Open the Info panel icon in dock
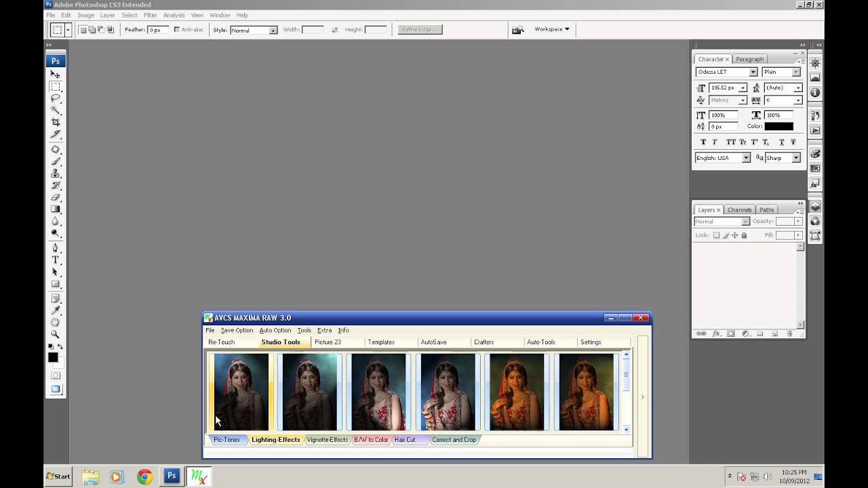This screenshot has height=488, width=868. click(815, 93)
